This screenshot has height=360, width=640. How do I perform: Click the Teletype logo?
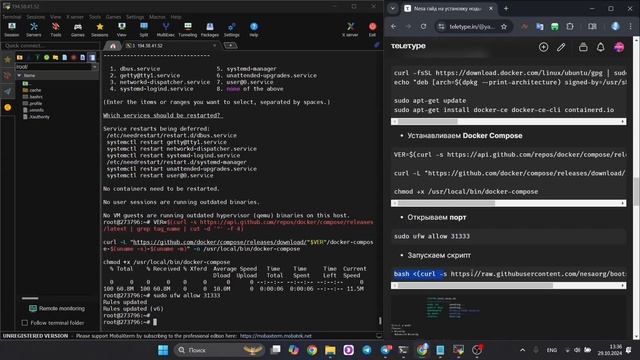[x=408, y=46]
